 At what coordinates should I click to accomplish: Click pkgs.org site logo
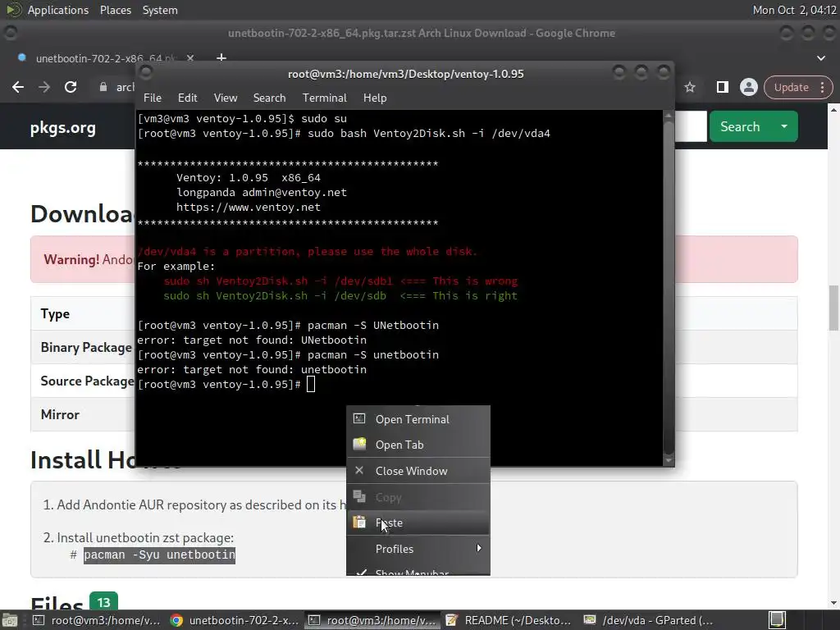63,128
